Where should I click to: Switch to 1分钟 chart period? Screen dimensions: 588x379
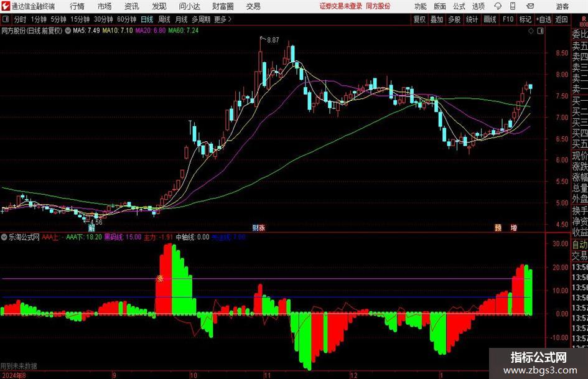pos(39,19)
